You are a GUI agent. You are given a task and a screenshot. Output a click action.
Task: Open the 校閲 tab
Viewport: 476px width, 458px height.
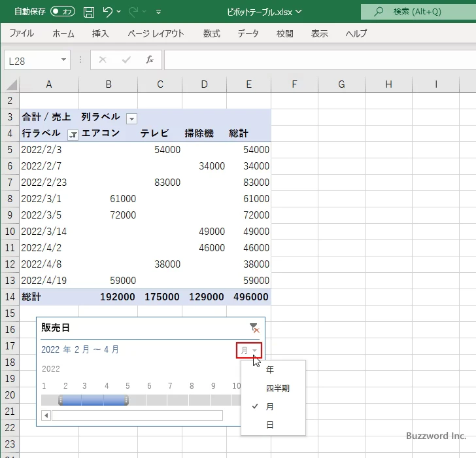coord(285,33)
